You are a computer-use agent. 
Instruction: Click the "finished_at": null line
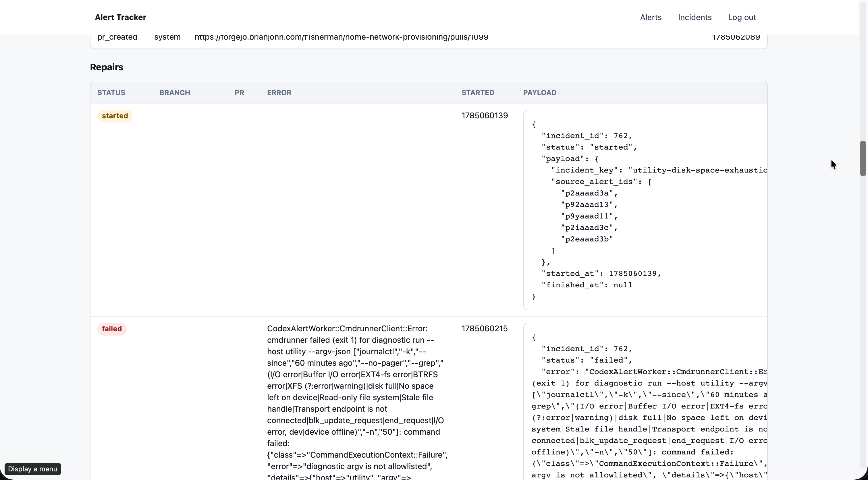pos(587,285)
